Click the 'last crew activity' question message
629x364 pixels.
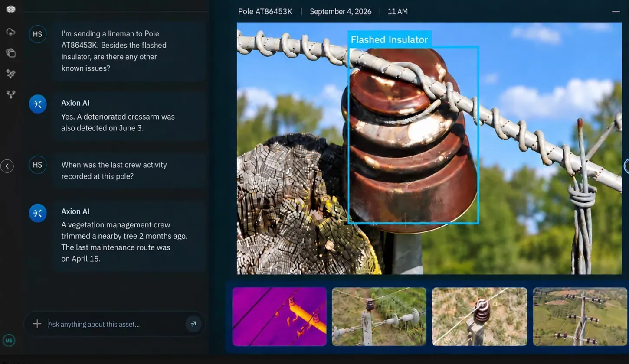coord(129,170)
